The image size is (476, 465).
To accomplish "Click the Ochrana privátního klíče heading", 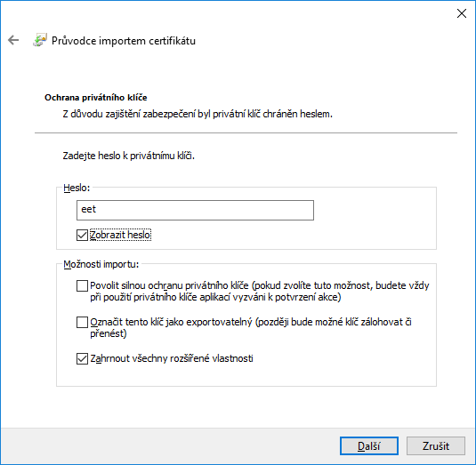I will [96, 98].
